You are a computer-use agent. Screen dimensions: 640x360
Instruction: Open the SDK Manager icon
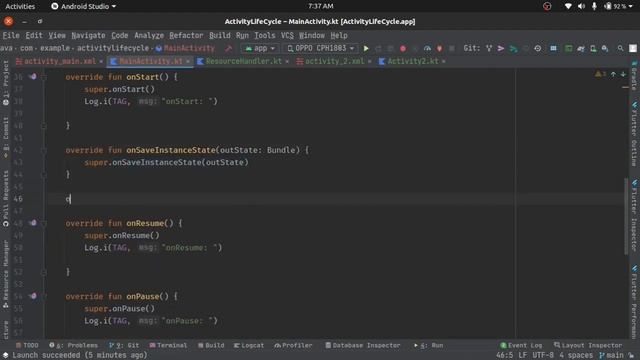click(x=605, y=49)
